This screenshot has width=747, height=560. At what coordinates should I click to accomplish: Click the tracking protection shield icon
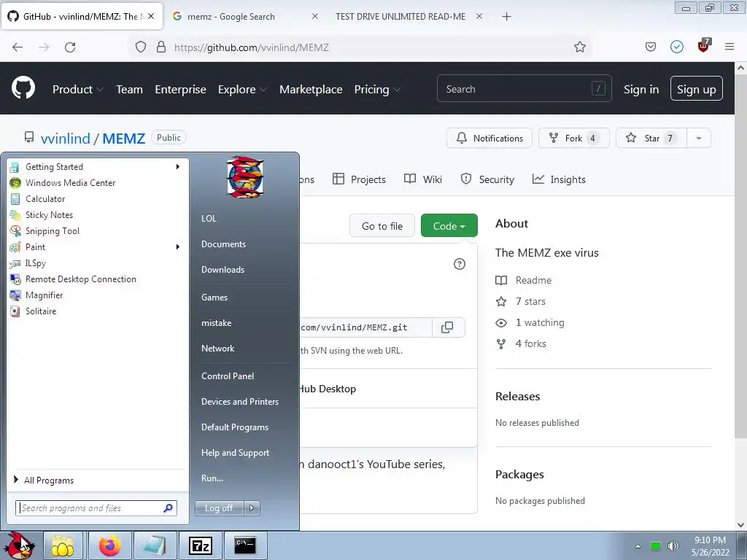141,47
